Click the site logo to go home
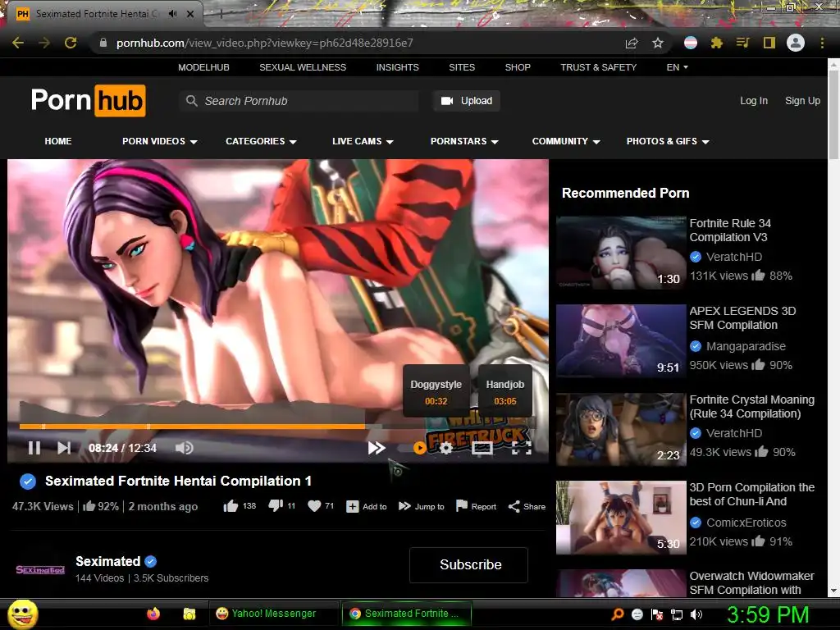The image size is (840, 630). pos(89,100)
